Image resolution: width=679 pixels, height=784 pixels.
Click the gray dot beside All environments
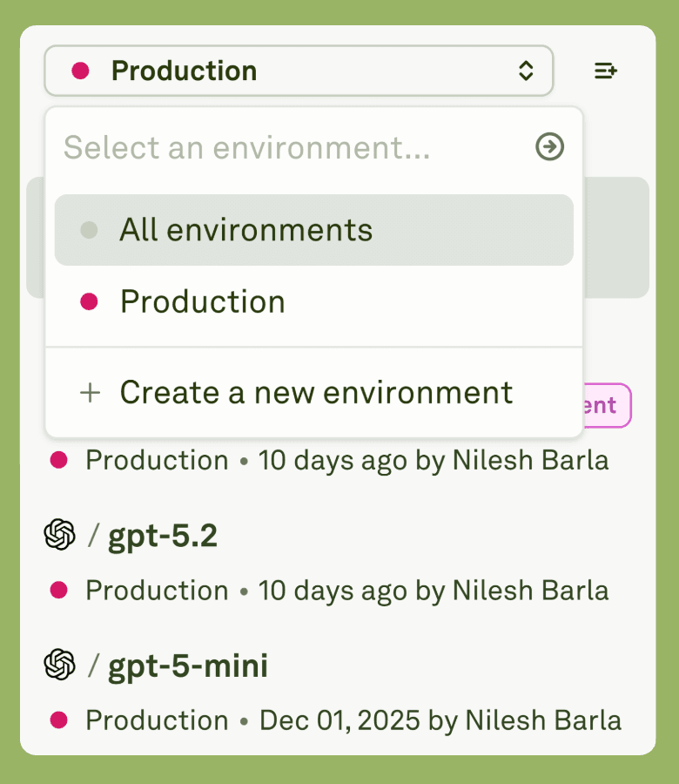(x=89, y=230)
